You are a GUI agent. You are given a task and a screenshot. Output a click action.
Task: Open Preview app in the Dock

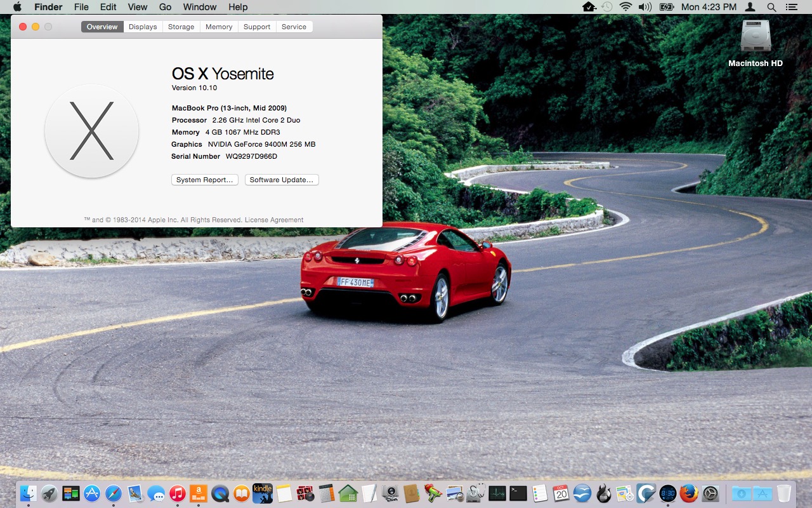coord(454,493)
